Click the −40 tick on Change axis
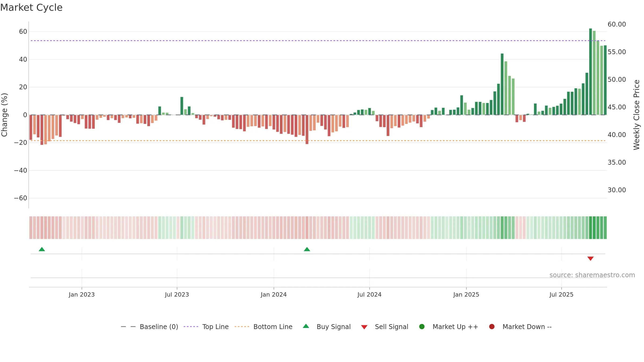Image resolution: width=644 pixels, height=362 pixels. [21, 171]
